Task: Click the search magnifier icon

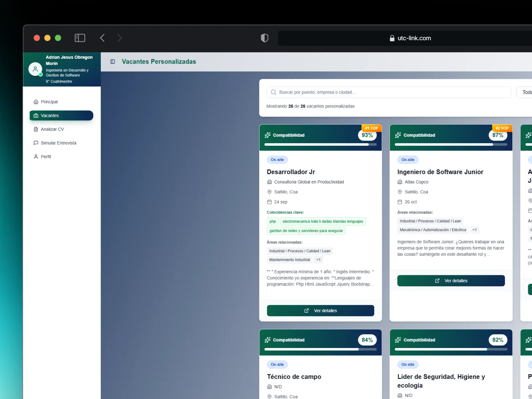Action: [x=273, y=92]
